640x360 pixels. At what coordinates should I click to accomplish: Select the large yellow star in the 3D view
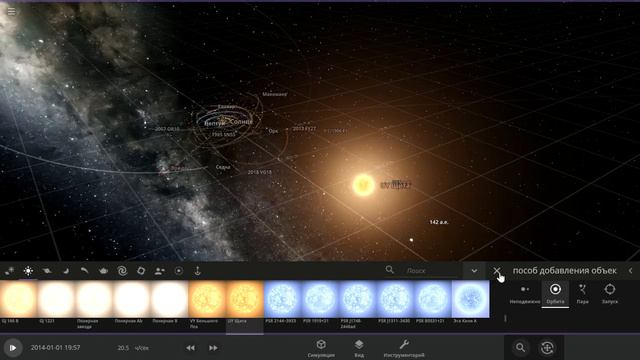click(363, 185)
